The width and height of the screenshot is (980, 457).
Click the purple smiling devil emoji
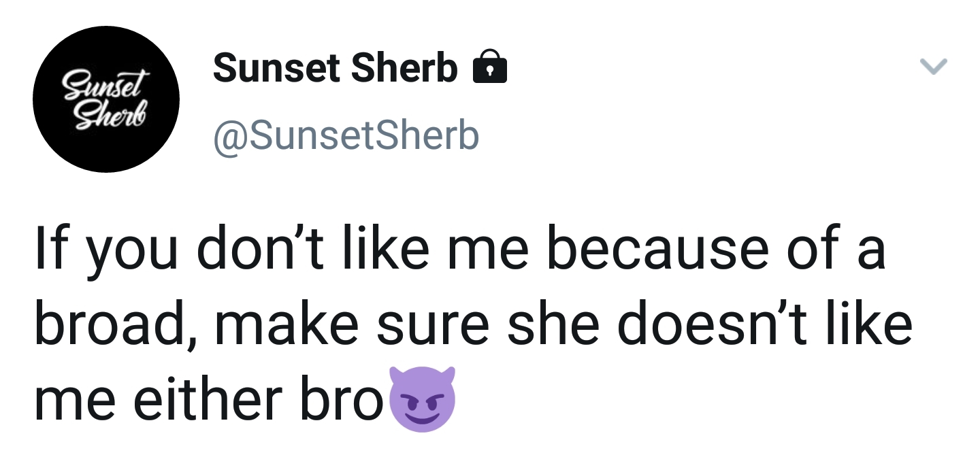click(421, 399)
